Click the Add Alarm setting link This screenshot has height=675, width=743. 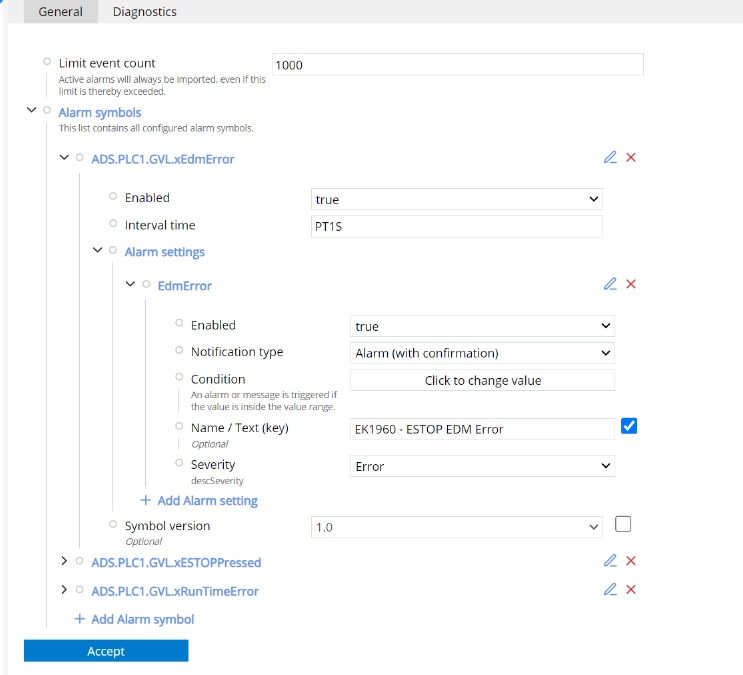[x=208, y=501]
